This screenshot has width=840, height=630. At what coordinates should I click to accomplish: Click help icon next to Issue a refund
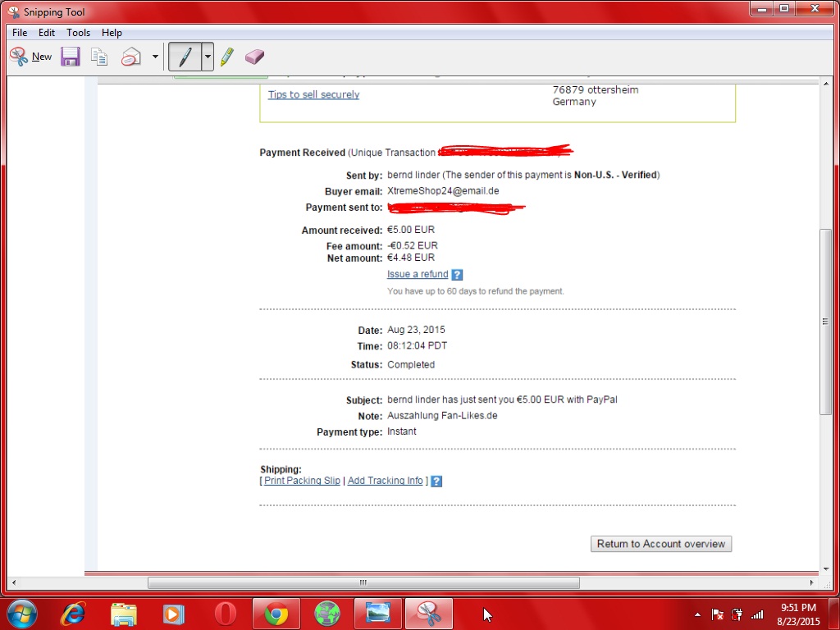coord(457,275)
